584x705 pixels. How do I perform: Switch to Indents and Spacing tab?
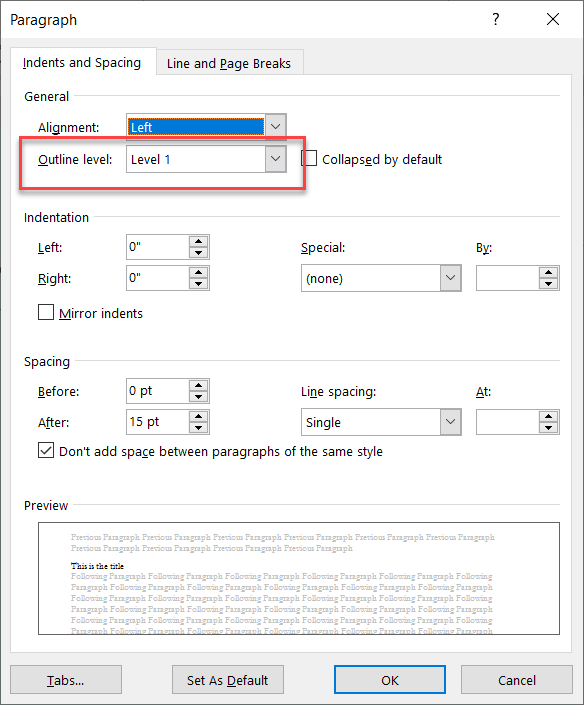point(82,62)
